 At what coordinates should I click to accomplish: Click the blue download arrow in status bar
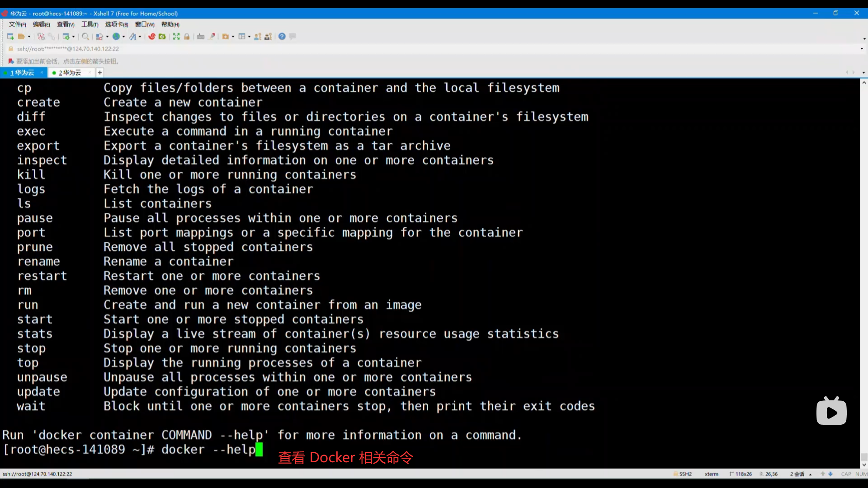click(830, 474)
